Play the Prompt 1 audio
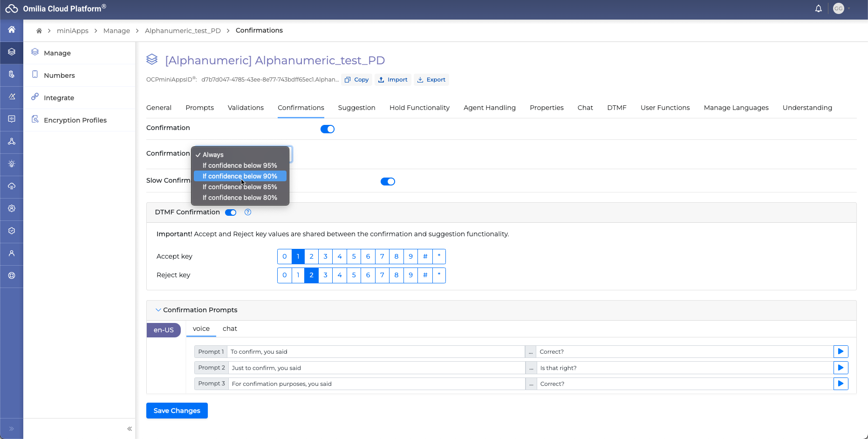This screenshot has height=439, width=868. pyautogui.click(x=841, y=352)
